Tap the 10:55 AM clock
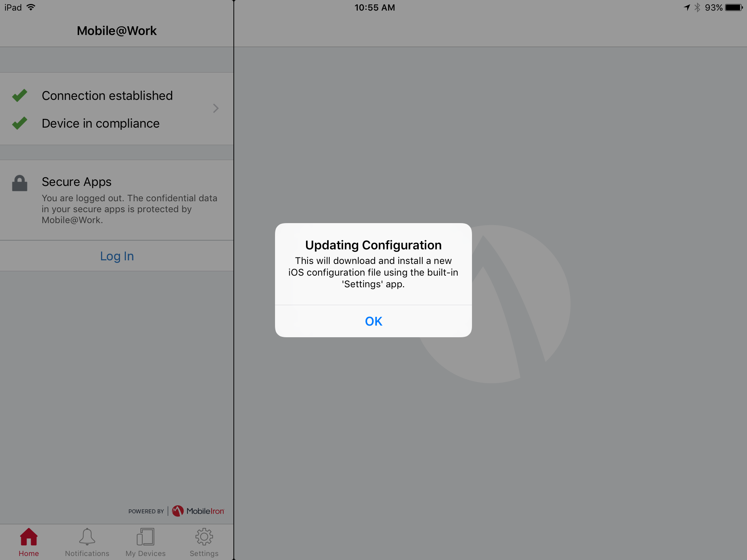Viewport: 747px width, 560px height. point(375,8)
